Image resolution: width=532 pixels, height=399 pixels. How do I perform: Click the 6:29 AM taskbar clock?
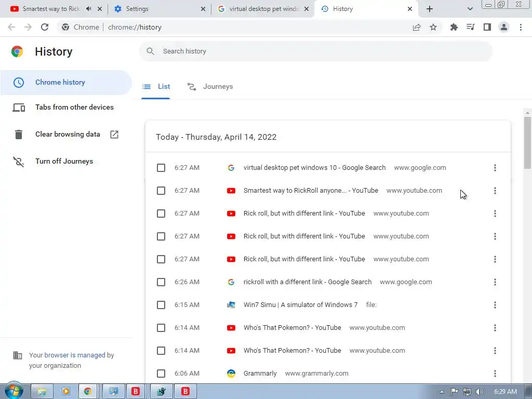point(505,392)
